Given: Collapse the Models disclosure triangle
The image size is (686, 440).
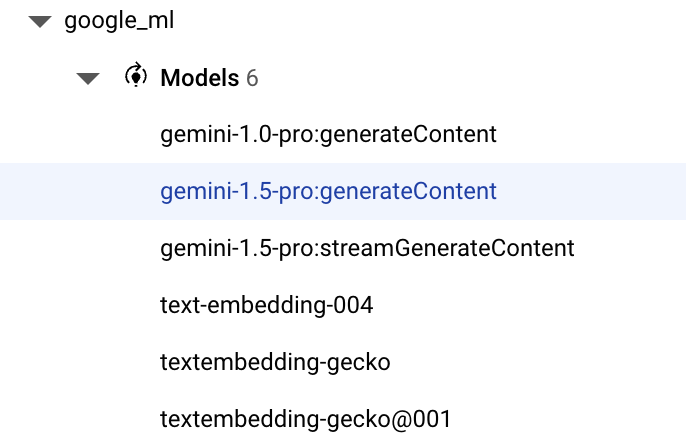Looking at the screenshot, I should tap(88, 78).
